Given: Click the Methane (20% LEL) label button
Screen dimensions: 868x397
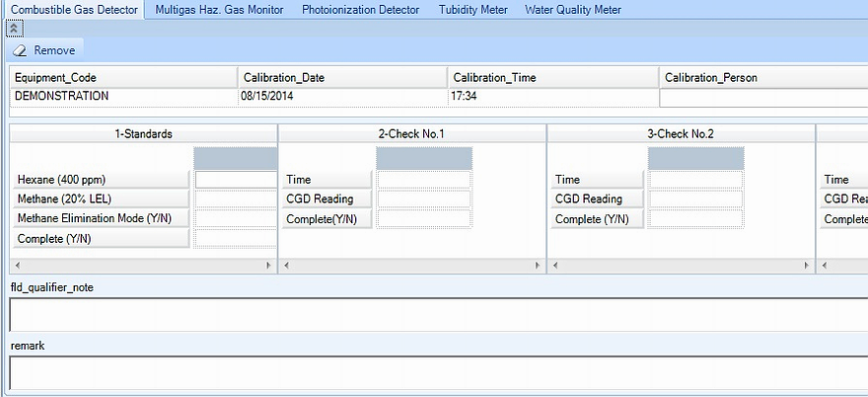Looking at the screenshot, I should pos(102,199).
